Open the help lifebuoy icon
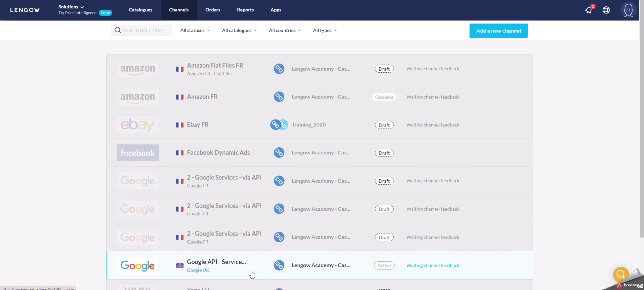Viewport: 644px width, 290px height. pyautogui.click(x=606, y=10)
